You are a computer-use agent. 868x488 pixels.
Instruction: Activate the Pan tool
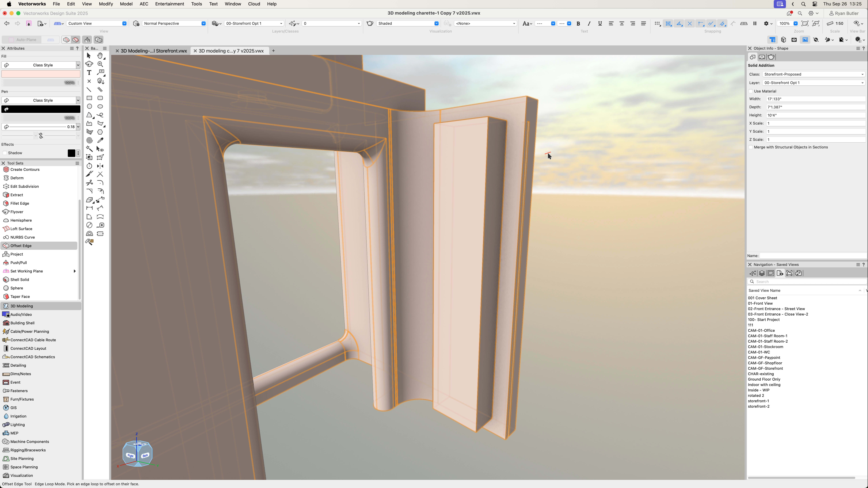(100, 56)
